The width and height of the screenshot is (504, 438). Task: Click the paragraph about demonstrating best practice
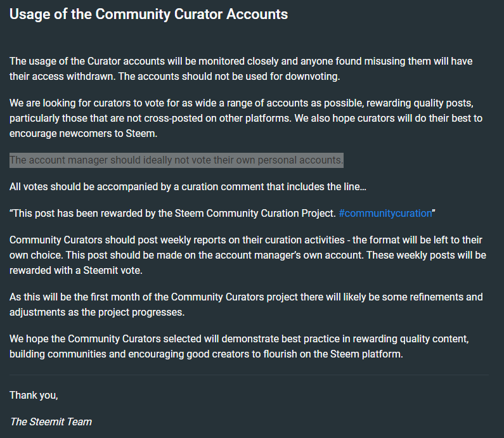click(x=239, y=347)
